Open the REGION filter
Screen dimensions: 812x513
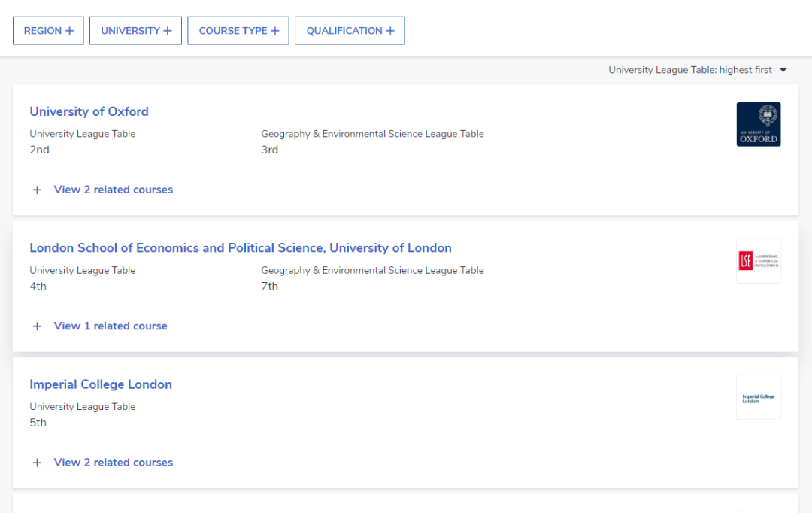click(48, 31)
